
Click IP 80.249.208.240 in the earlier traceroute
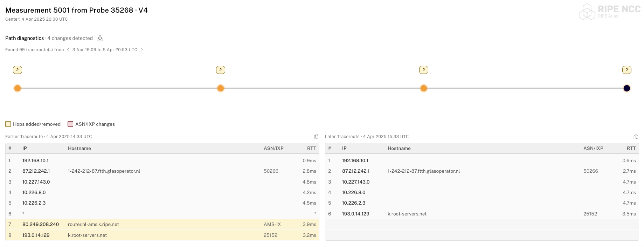coord(41,224)
